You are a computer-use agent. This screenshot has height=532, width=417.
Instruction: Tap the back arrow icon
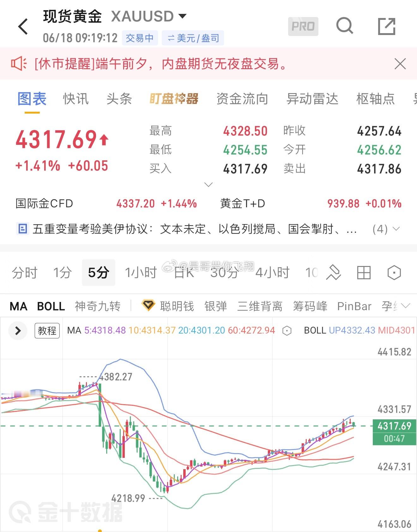click(x=23, y=26)
